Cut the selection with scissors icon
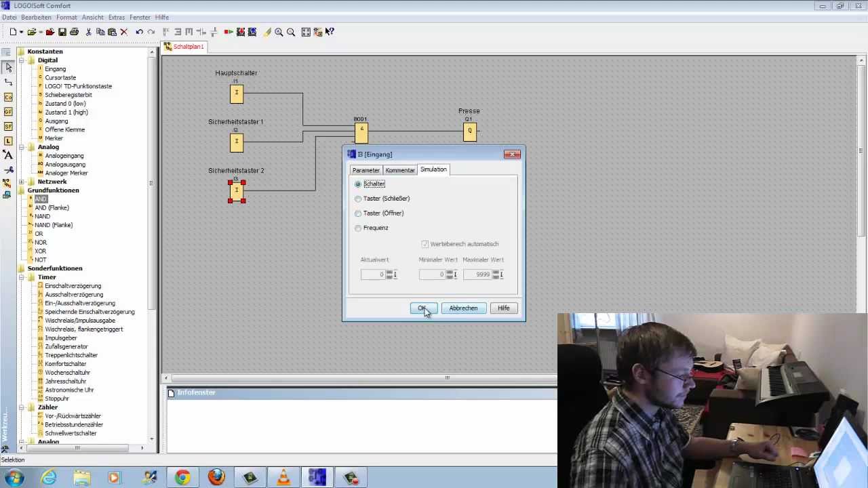This screenshot has height=488, width=868. tap(88, 32)
